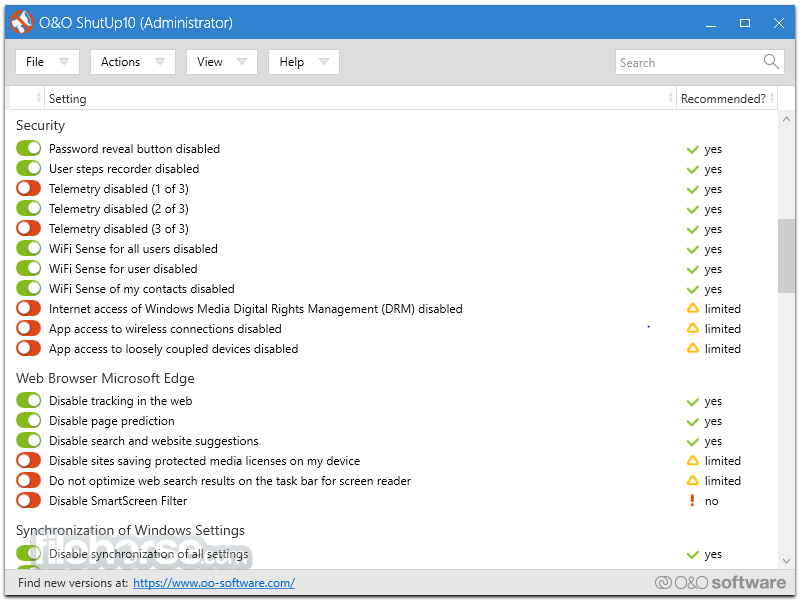The height and width of the screenshot is (600, 800).
Task: Click the O&O ShutUp10 app logo icon
Action: (x=21, y=22)
